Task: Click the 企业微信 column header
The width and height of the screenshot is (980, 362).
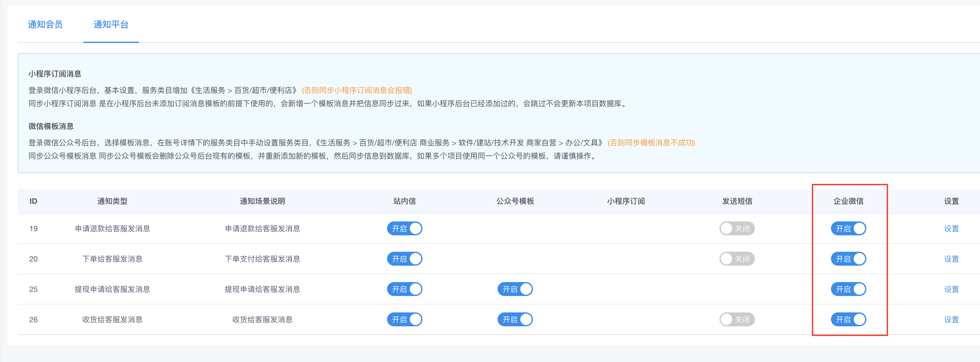Action: pos(848,201)
